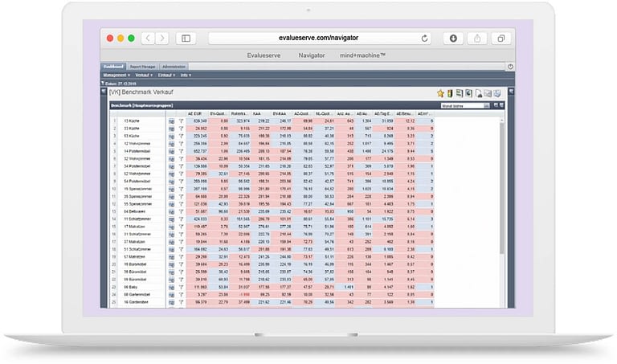Open detail grid icon for row 23 Baby

click(172, 288)
